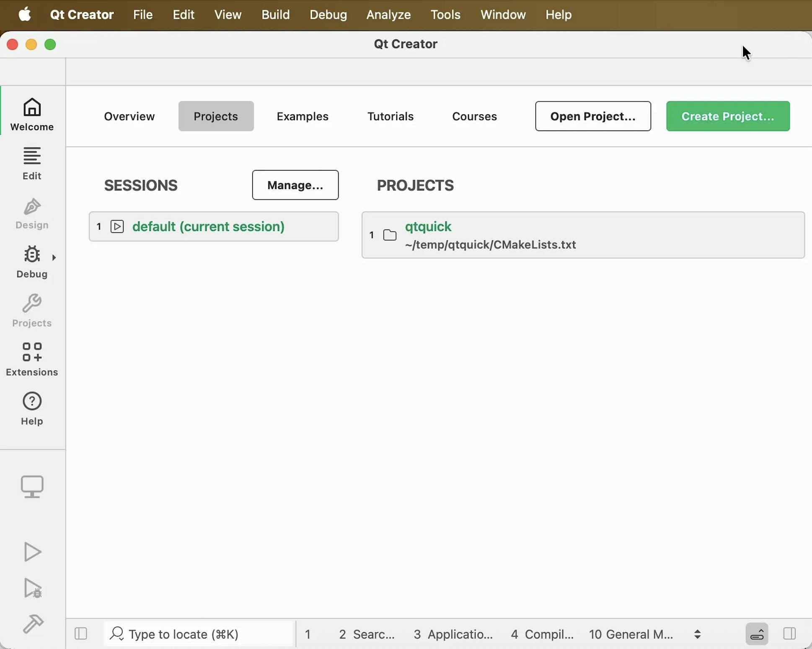
Task: Switch to Edit mode in sidebar
Action: coord(32,163)
